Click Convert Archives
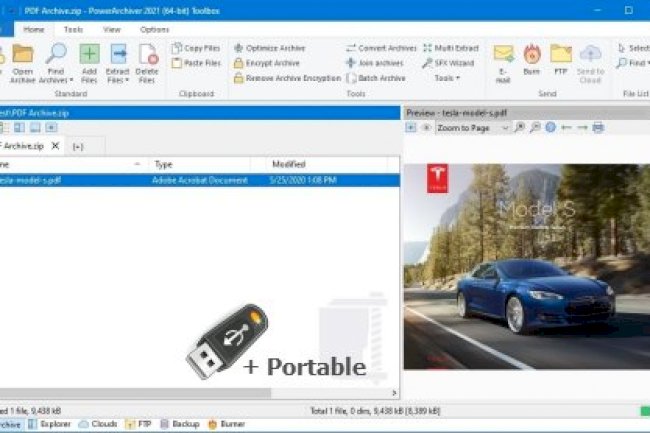Image resolution: width=650 pixels, height=433 pixels. (381, 48)
